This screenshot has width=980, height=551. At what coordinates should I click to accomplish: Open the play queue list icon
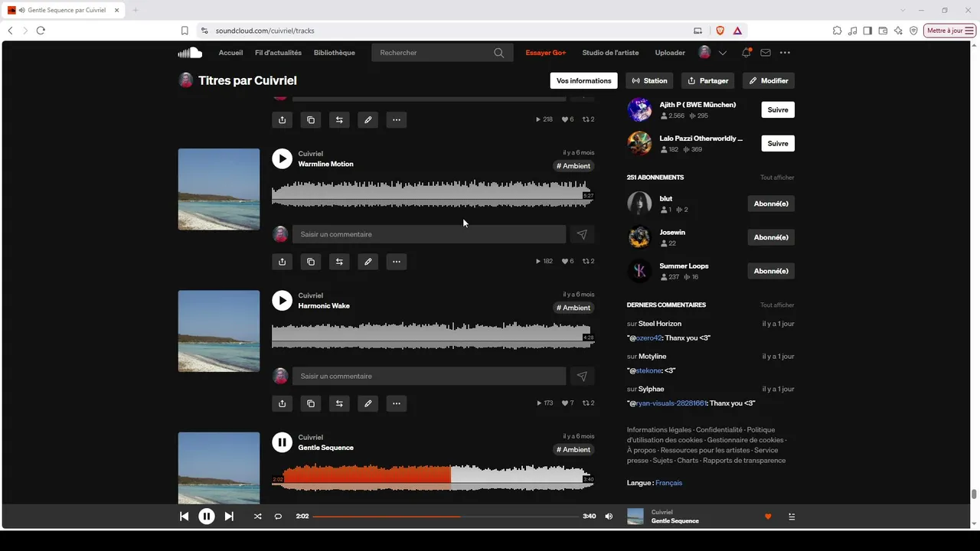click(x=792, y=517)
